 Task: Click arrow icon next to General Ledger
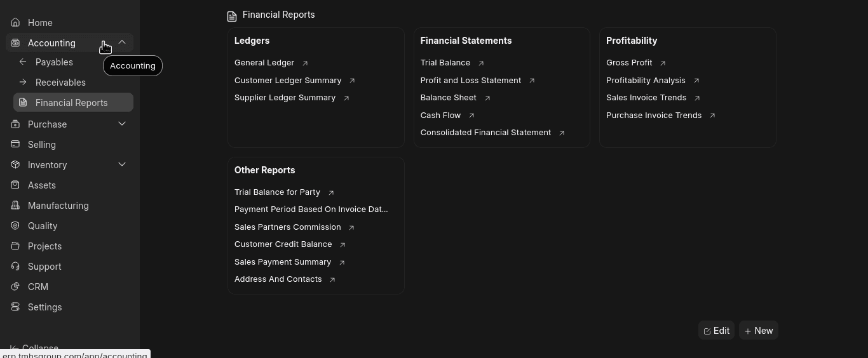(305, 63)
